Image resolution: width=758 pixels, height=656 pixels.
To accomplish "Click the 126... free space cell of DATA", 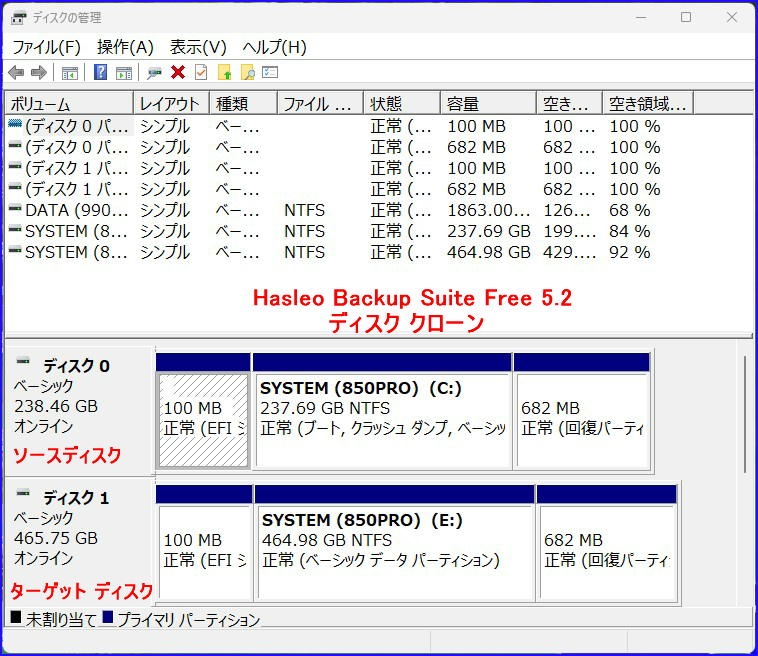I will 567,210.
